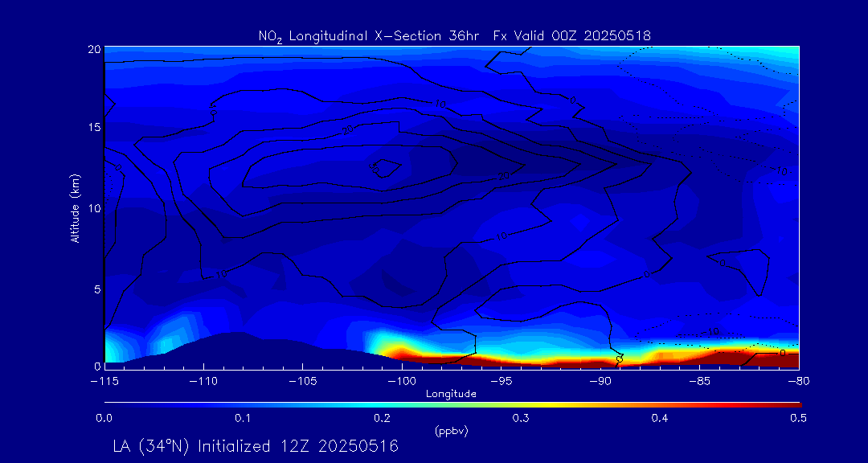Click the colorbar scale label 0.5
Viewport: 868px width, 463px height.
point(798,419)
